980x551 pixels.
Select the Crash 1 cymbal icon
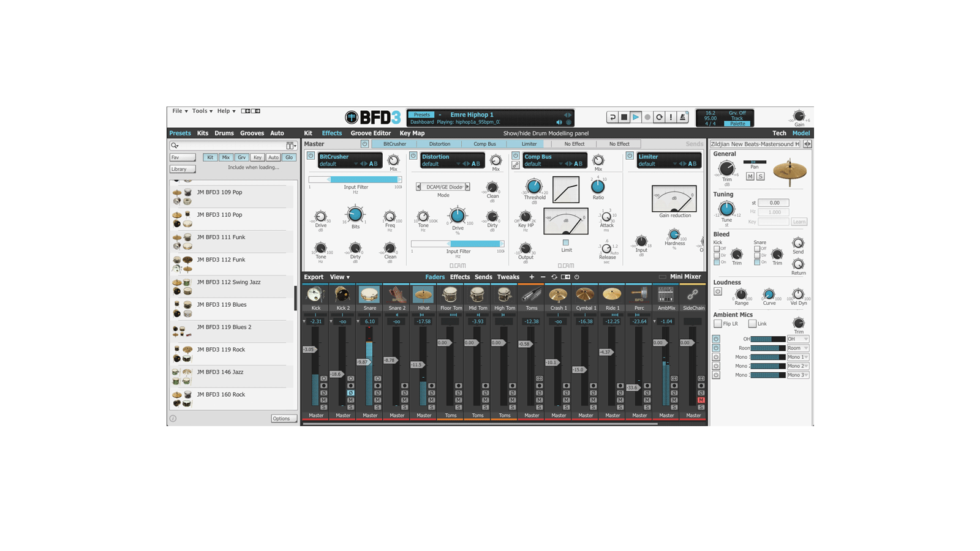[558, 294]
